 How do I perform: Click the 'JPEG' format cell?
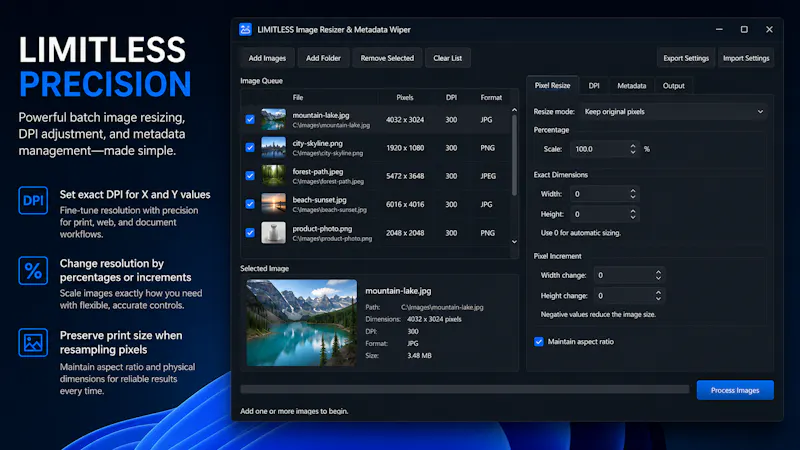point(488,176)
